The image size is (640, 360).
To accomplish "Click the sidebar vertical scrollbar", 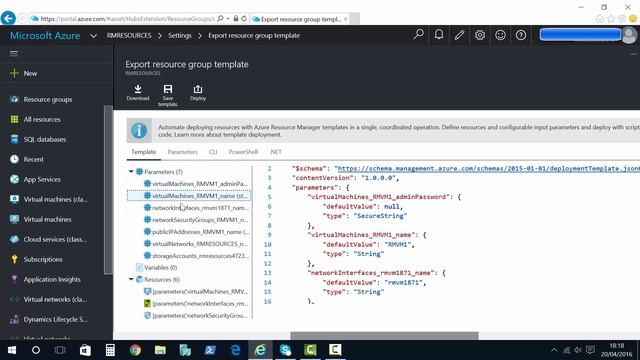I will tap(108, 190).
